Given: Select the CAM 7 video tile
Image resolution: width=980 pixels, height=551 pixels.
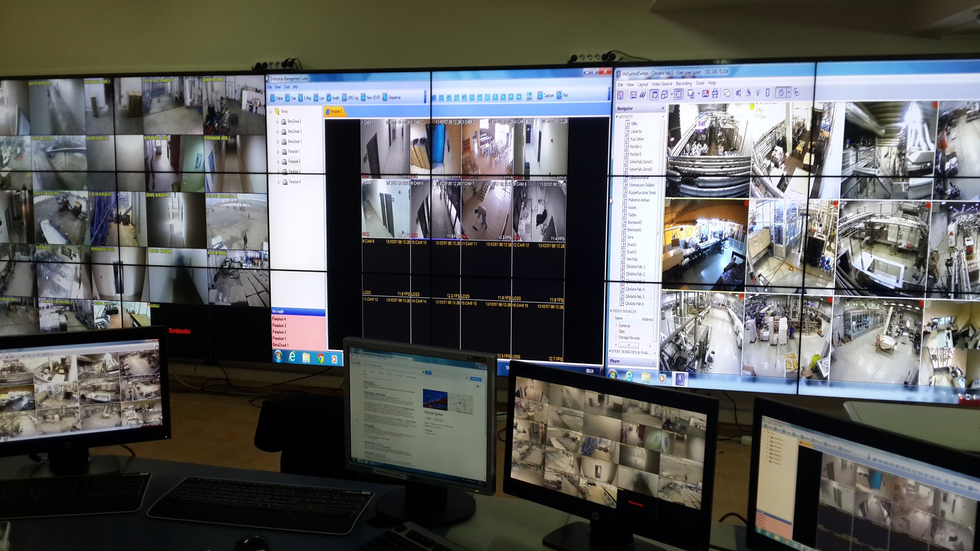Looking at the screenshot, I should tap(486, 209).
